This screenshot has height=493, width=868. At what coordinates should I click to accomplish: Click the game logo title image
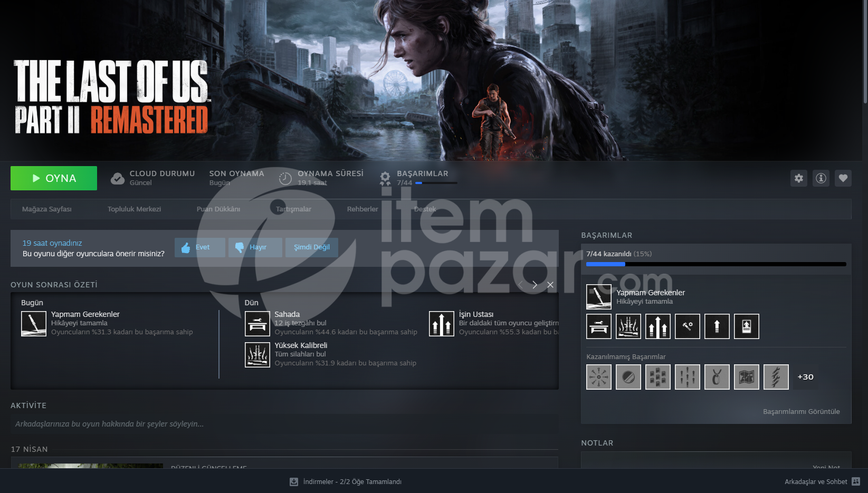click(x=112, y=96)
